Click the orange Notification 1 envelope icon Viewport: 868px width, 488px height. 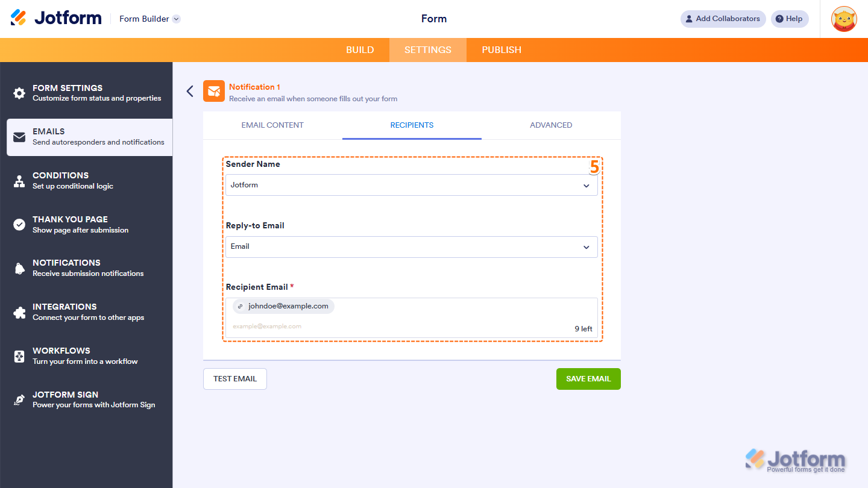[214, 91]
